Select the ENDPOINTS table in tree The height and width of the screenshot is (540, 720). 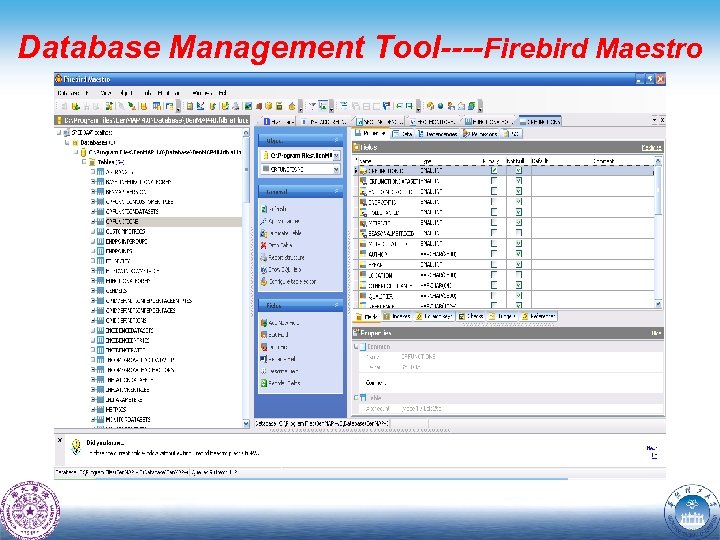point(119,251)
